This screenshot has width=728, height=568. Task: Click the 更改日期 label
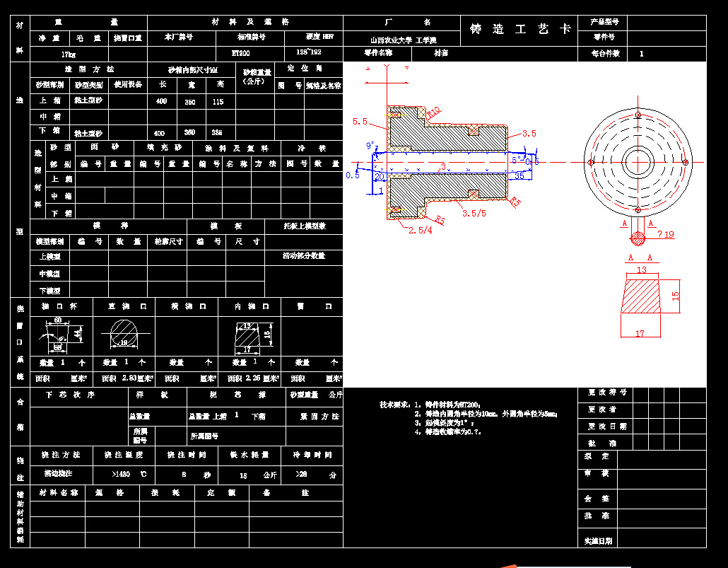point(607,427)
